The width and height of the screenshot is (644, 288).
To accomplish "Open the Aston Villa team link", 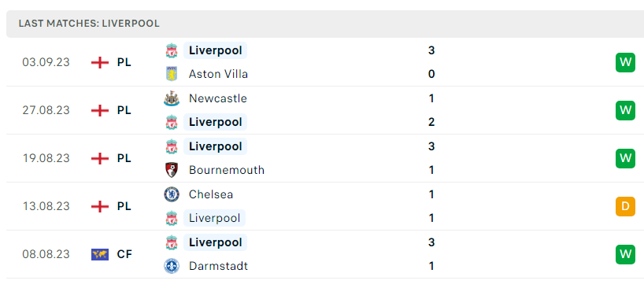I will tap(218, 74).
